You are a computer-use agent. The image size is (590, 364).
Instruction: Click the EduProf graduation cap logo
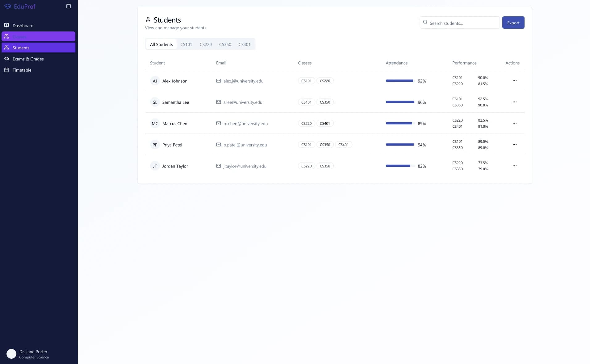pos(8,6)
